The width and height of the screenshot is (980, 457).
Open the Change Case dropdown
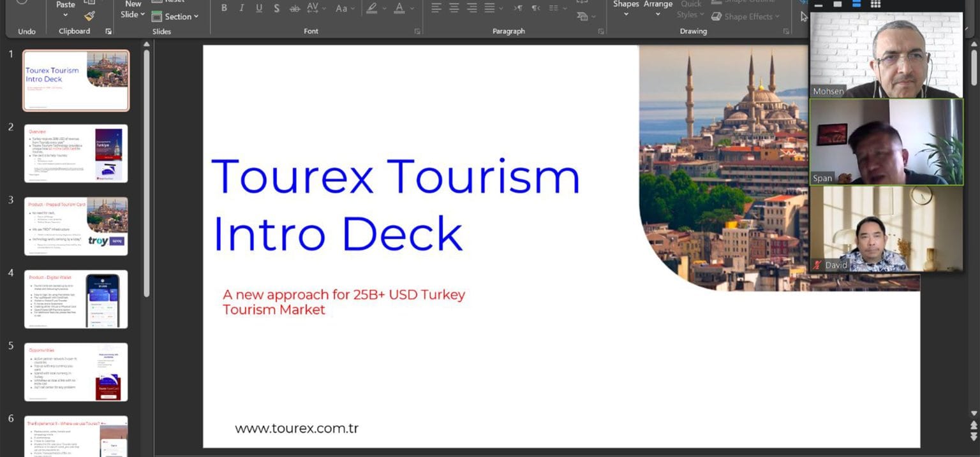pos(345,8)
